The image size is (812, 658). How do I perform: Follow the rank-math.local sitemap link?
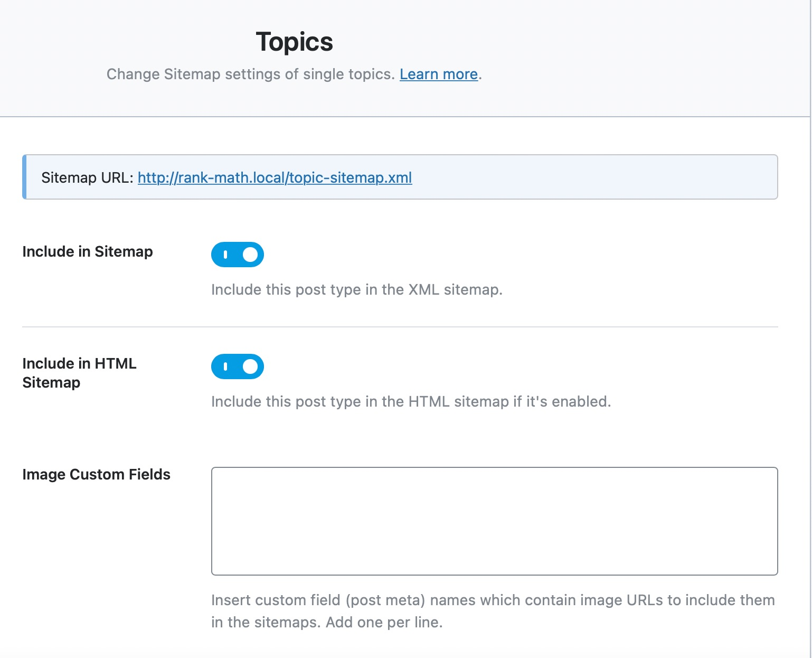coord(275,178)
